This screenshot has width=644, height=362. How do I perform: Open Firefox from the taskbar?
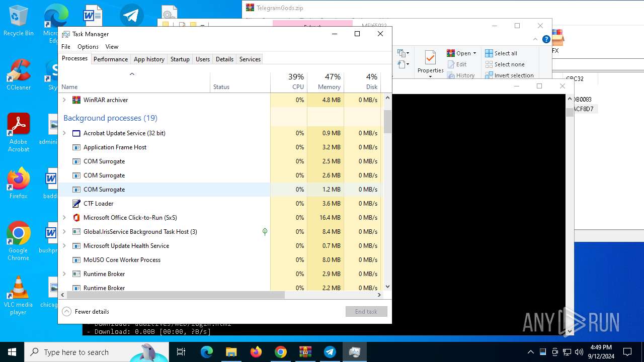tap(256, 352)
